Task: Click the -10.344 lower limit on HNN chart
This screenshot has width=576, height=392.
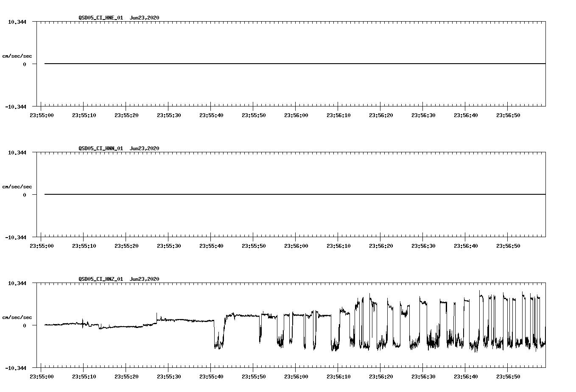Action: (x=16, y=237)
